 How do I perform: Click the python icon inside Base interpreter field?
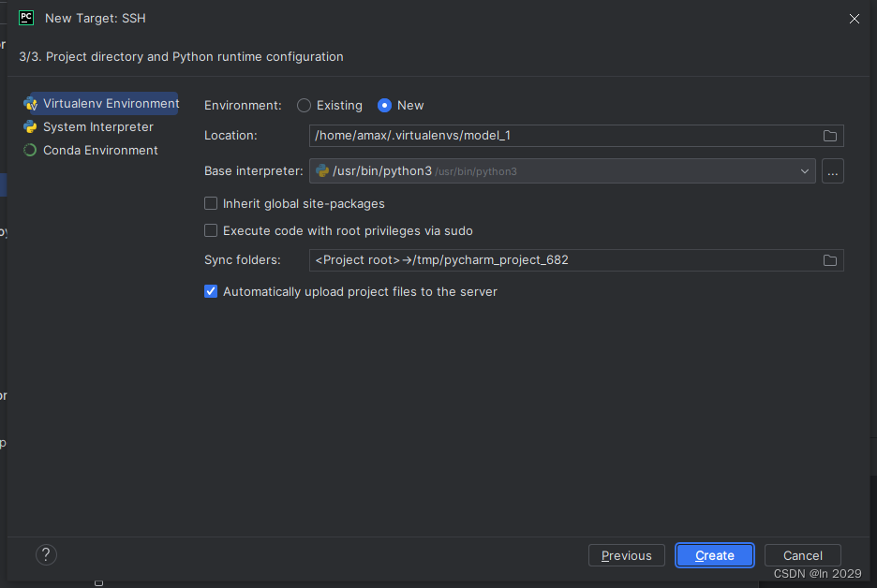322,171
